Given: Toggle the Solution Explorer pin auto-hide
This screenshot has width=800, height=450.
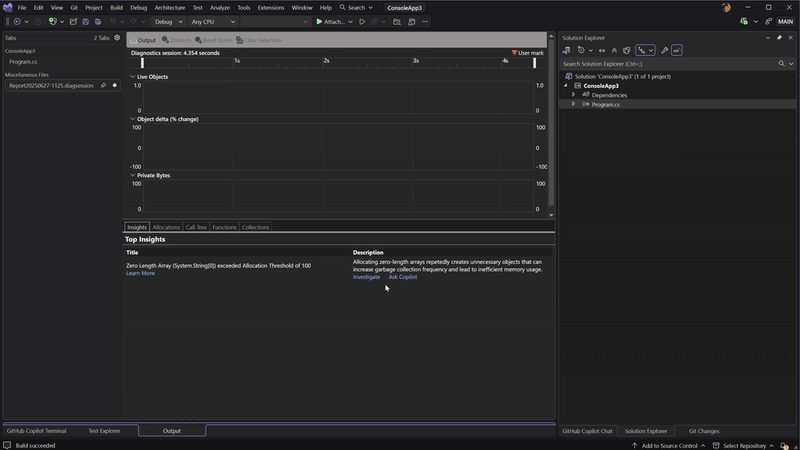Looking at the screenshot, I should 779,38.
